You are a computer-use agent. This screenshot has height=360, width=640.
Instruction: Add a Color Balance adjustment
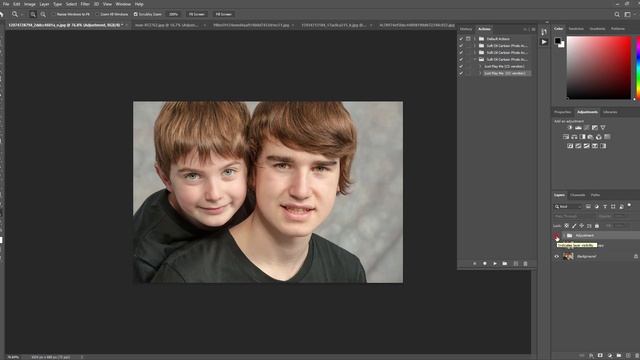[574, 137]
